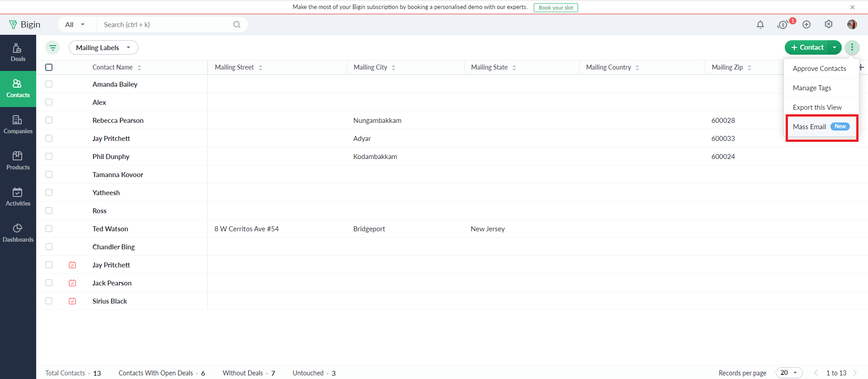Screen dimensions: 868x379
Task: Choose Mass Email from the menu
Action: 809,127
